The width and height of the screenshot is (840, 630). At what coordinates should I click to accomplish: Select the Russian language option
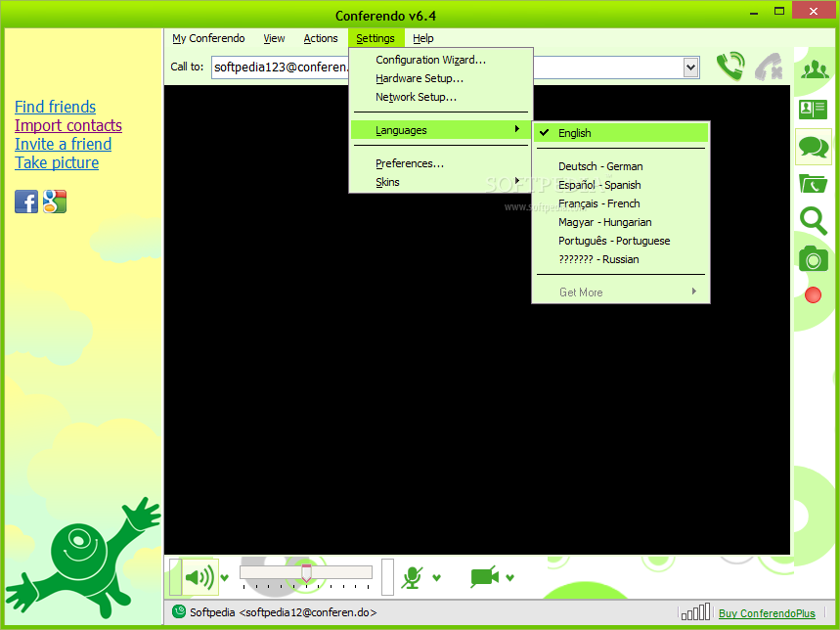coord(621,259)
